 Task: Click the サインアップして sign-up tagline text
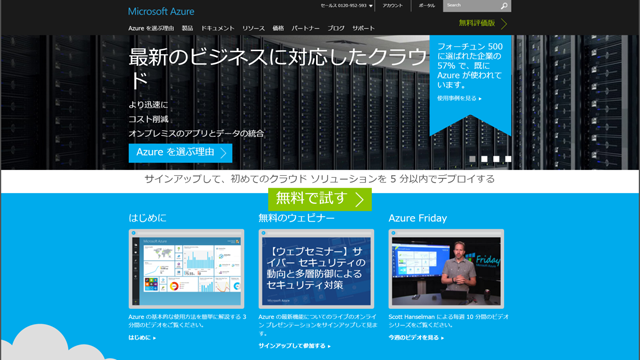pyautogui.click(x=320, y=179)
